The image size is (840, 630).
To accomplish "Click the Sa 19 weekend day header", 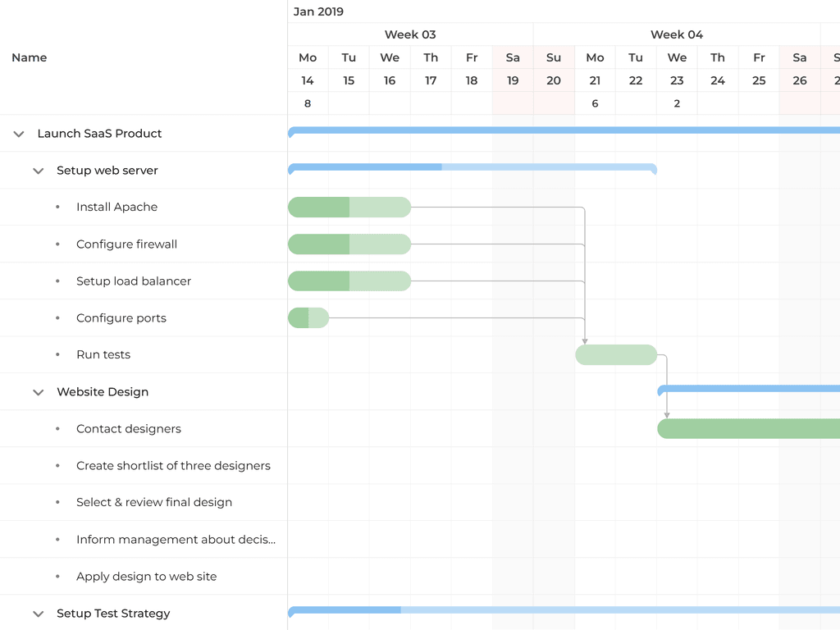I will (513, 57).
